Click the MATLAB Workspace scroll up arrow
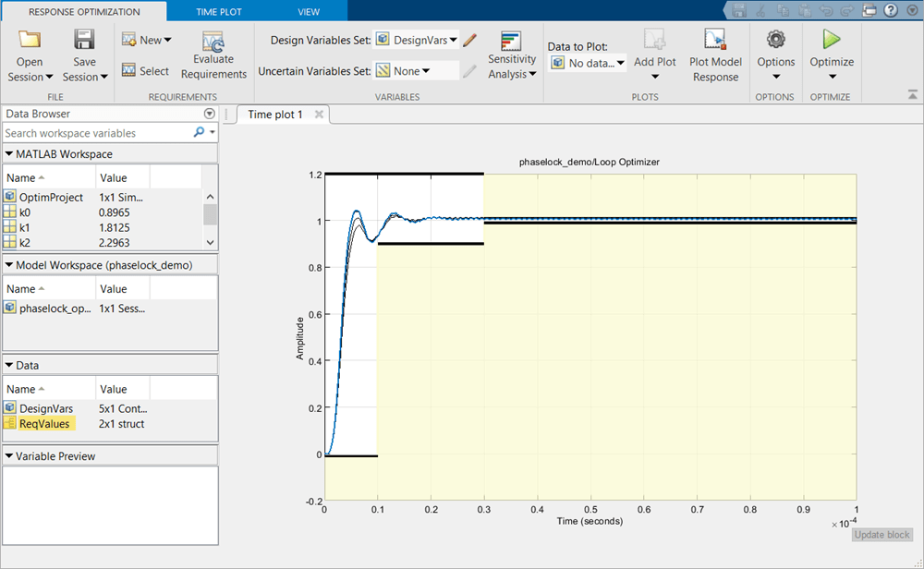This screenshot has width=924, height=569. [211, 197]
